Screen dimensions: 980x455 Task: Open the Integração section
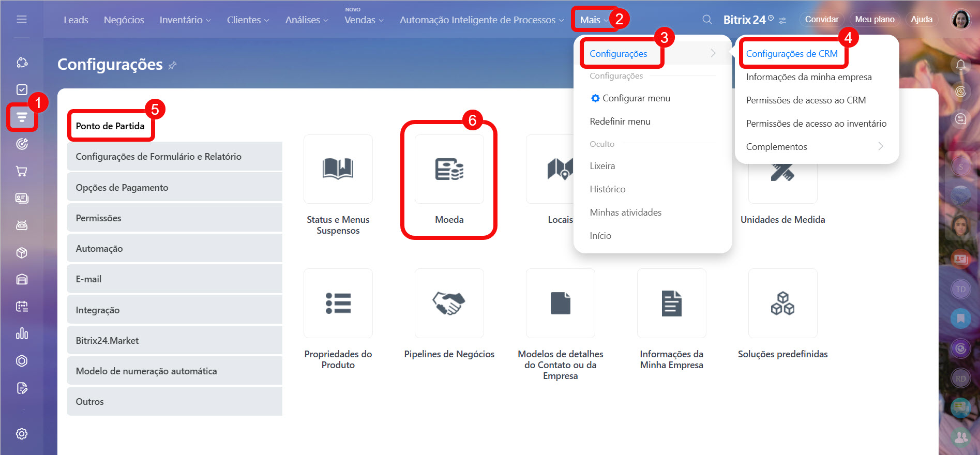click(x=175, y=310)
